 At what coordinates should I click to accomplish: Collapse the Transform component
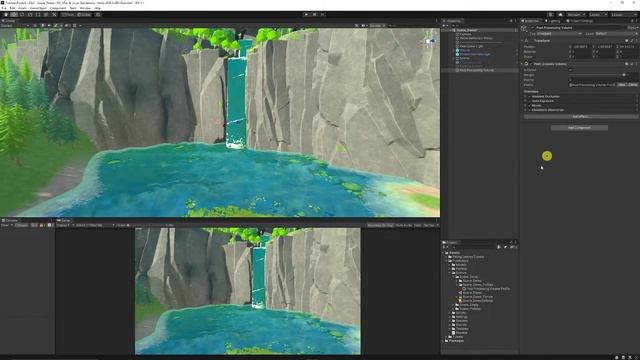(522, 41)
